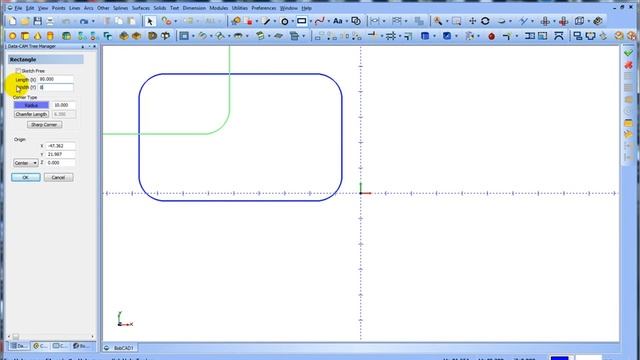
Task: Select the Chamfer Length corner type
Action: tap(31, 114)
